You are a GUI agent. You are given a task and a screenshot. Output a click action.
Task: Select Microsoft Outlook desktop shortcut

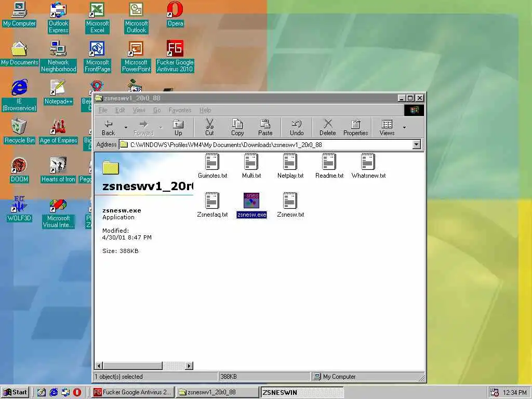pyautogui.click(x=137, y=18)
